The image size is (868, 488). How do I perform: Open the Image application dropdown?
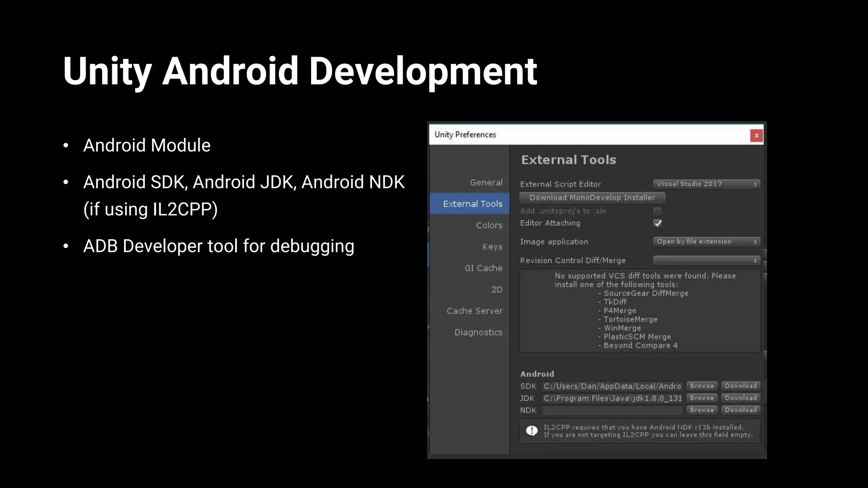[x=707, y=241]
